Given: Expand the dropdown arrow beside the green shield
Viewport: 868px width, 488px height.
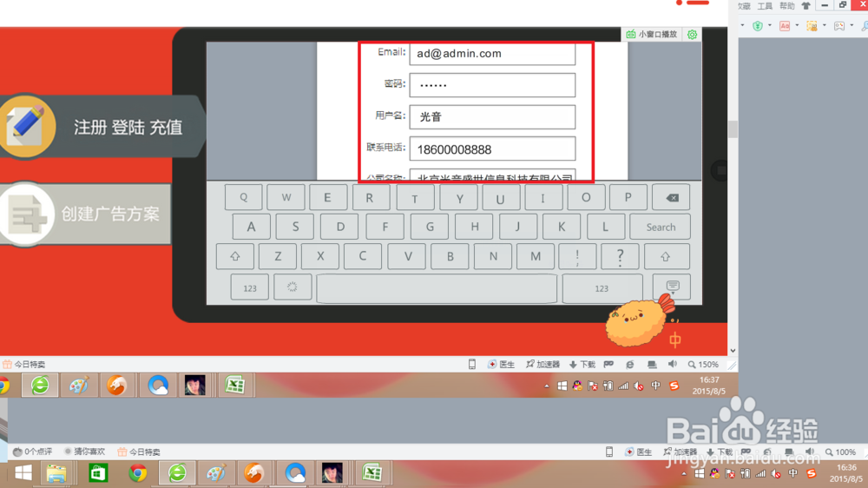Looking at the screenshot, I should 769,25.
